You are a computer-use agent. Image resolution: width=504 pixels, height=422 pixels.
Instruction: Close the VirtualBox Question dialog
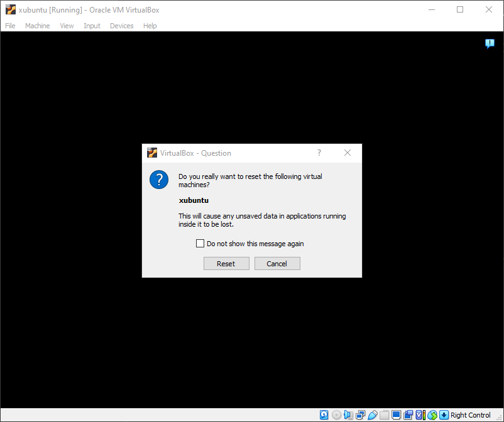(x=348, y=153)
